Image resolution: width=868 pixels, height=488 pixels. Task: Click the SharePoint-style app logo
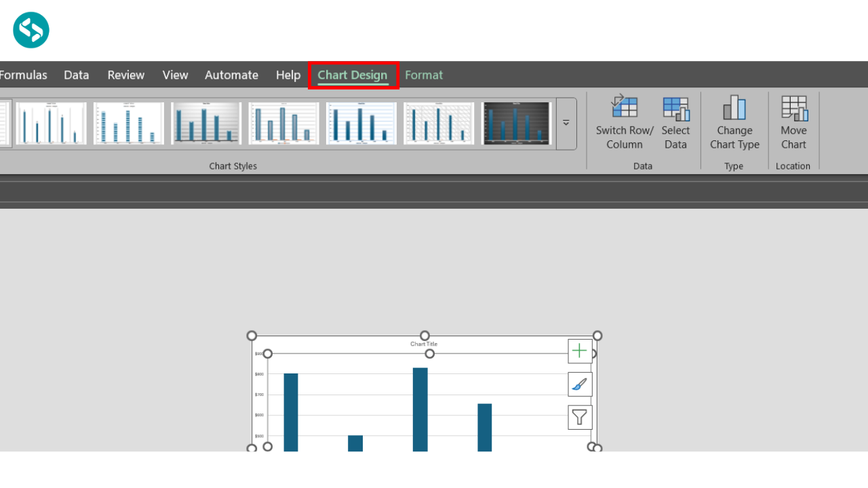click(x=29, y=29)
